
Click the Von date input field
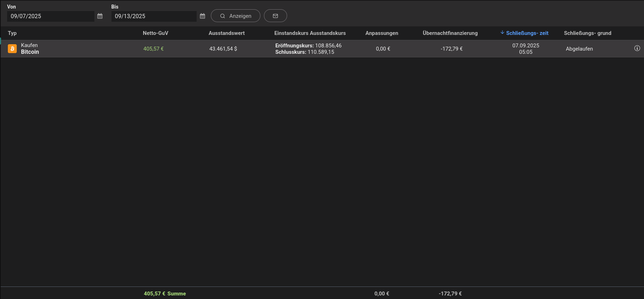[50, 16]
